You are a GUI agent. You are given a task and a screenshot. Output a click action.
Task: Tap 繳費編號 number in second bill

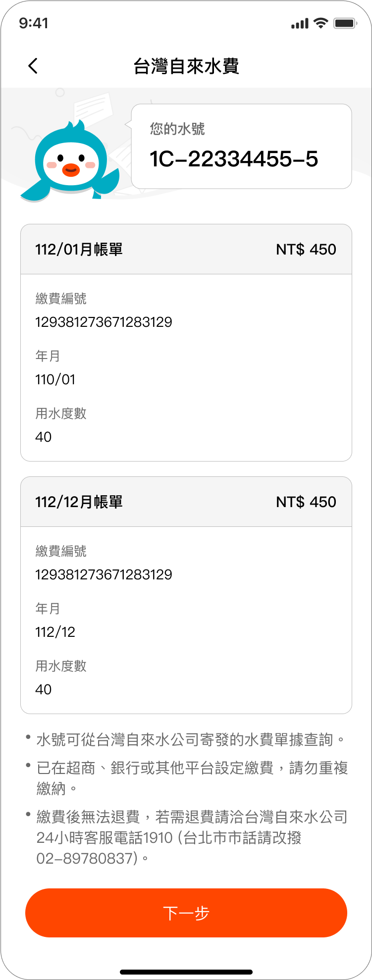[x=104, y=575]
